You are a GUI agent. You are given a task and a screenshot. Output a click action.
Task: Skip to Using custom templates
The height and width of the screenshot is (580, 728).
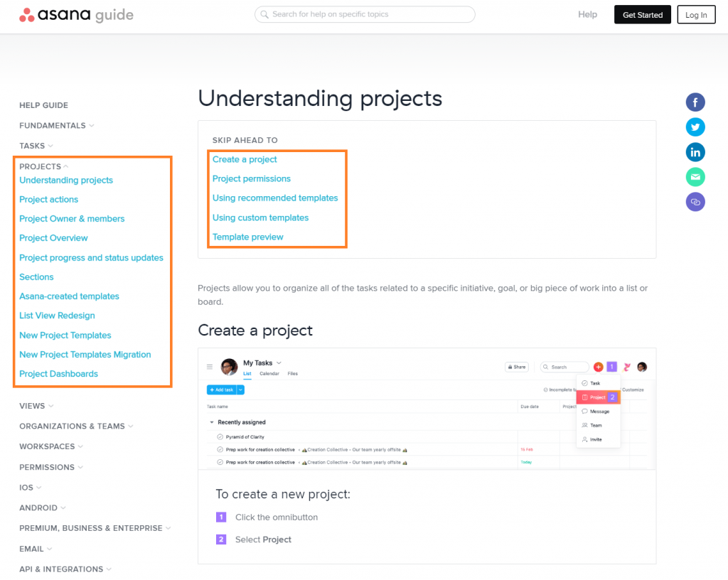(260, 217)
